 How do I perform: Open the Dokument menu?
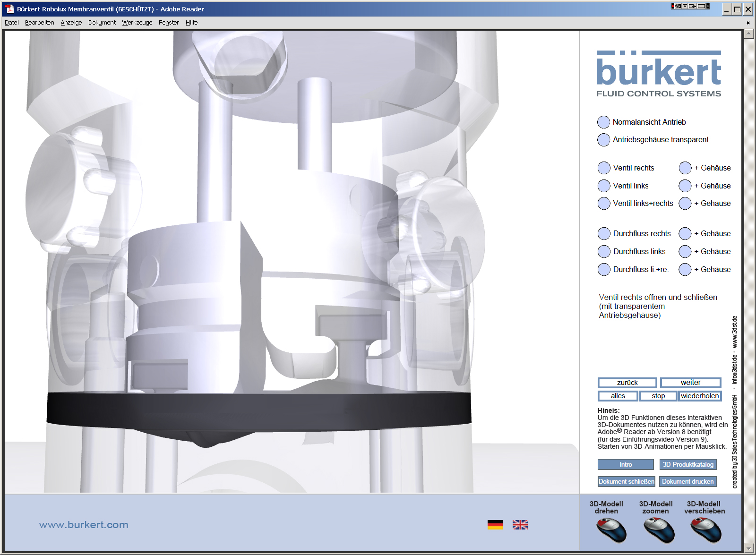(102, 22)
